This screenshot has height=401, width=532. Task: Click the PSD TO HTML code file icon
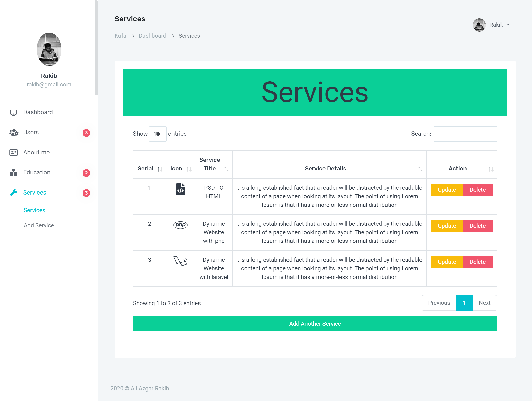(180, 189)
